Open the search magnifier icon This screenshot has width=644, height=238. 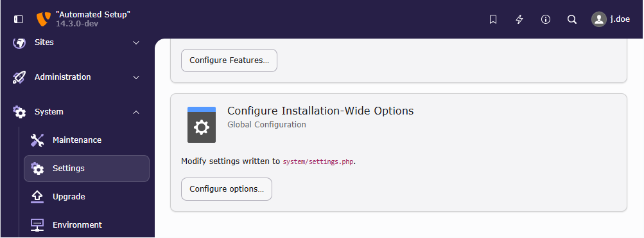pyautogui.click(x=572, y=19)
